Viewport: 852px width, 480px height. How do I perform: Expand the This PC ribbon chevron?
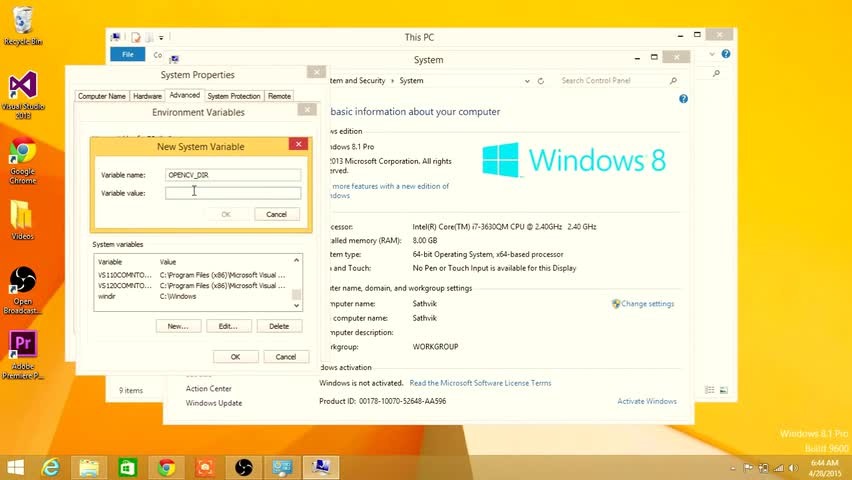(712, 54)
